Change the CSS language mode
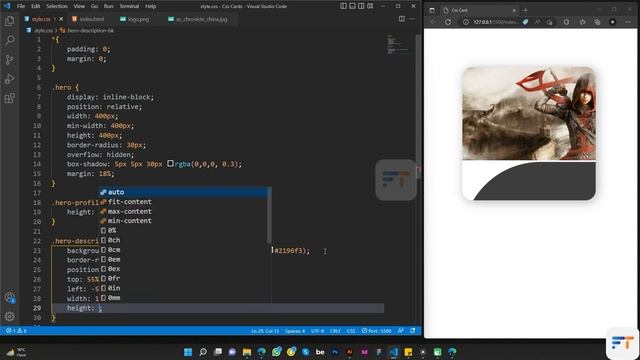The width and height of the screenshot is (640, 360). [x=351, y=331]
